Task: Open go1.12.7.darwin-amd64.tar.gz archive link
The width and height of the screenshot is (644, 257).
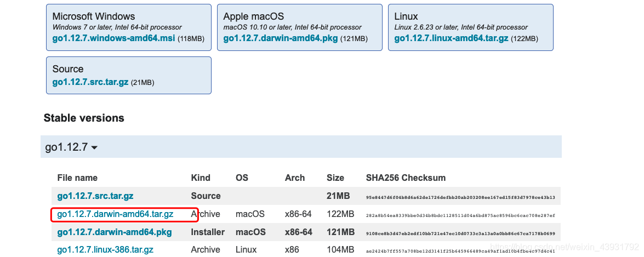Action: [x=115, y=214]
